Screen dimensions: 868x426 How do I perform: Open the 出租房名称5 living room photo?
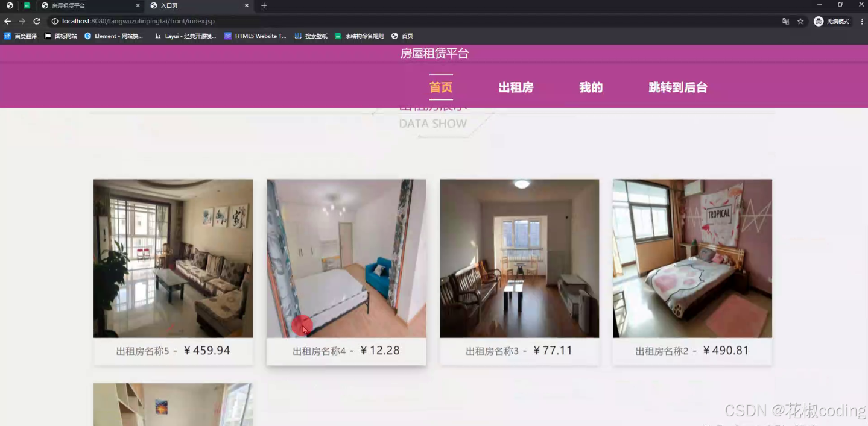coord(173,258)
